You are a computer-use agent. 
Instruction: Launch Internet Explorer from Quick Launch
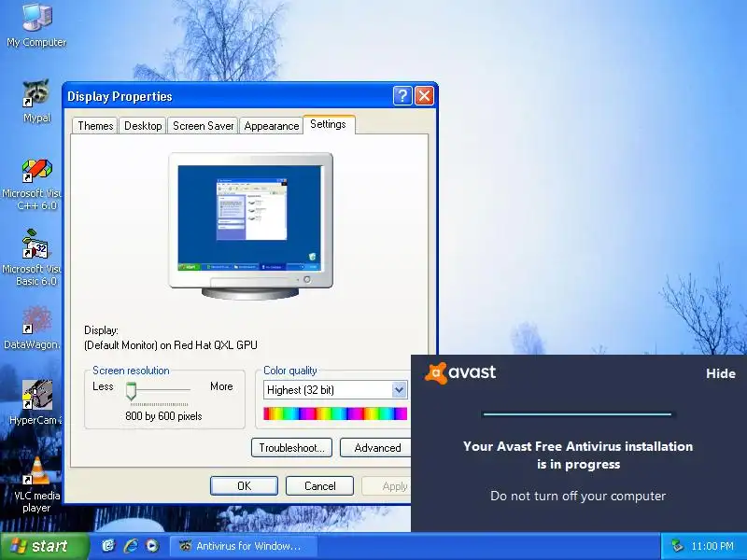pos(131,546)
